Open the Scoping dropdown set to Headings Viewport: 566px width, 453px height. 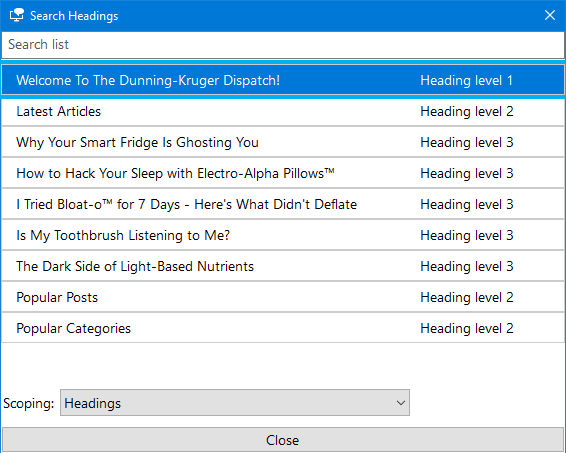235,402
